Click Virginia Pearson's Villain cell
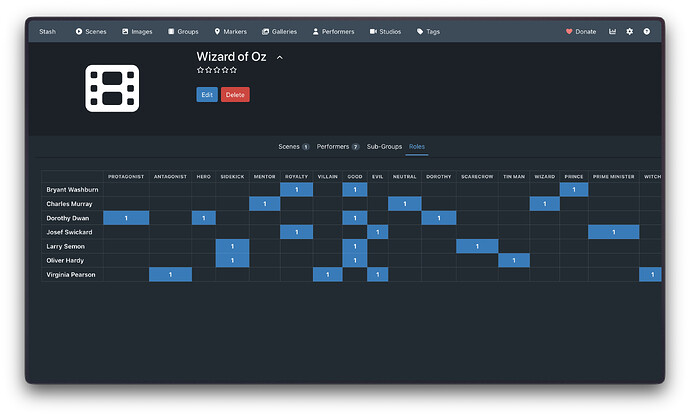The height and width of the screenshot is (416, 690). tap(327, 275)
